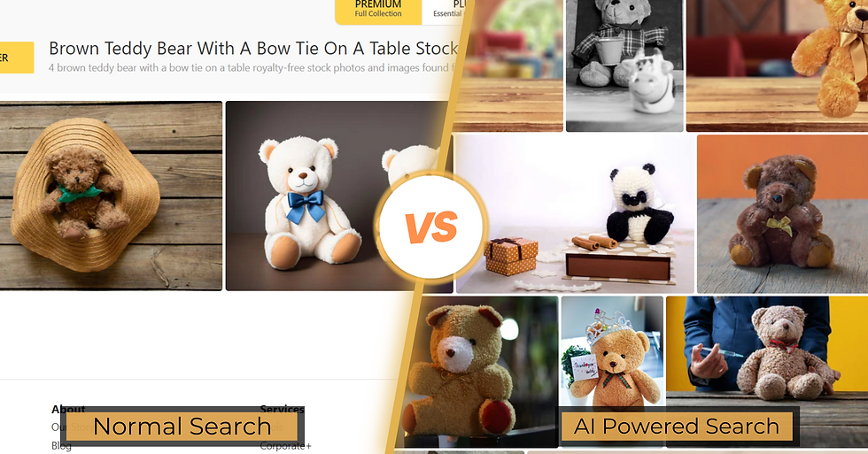This screenshot has width=868, height=454.
Task: Click the orange VS circle badge
Action: tap(431, 227)
